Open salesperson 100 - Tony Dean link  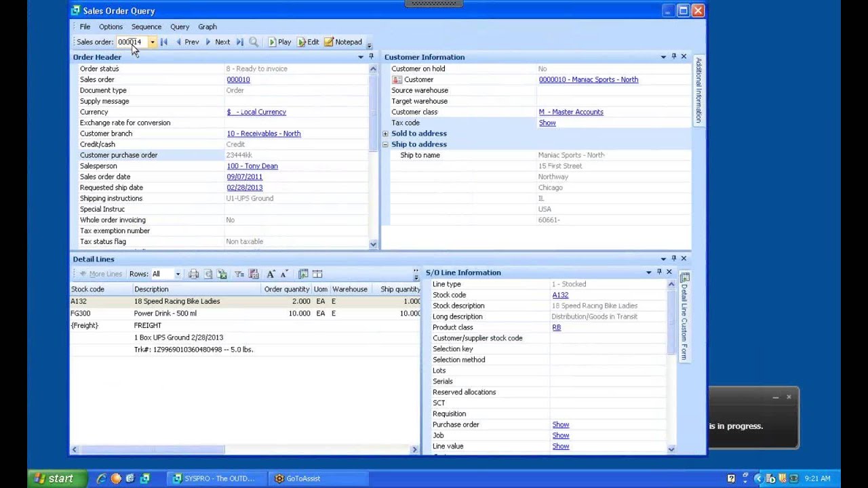tap(252, 166)
